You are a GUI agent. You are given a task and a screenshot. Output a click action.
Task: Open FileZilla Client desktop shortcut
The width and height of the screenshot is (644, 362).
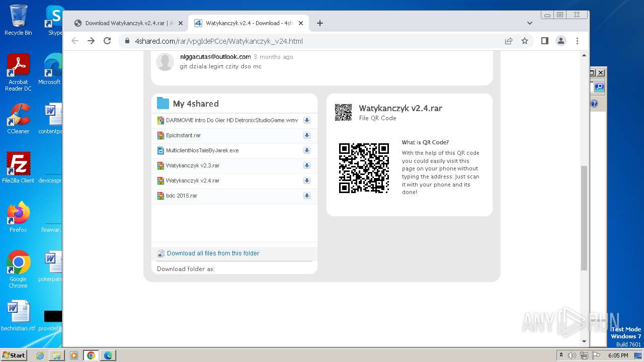coord(18,168)
